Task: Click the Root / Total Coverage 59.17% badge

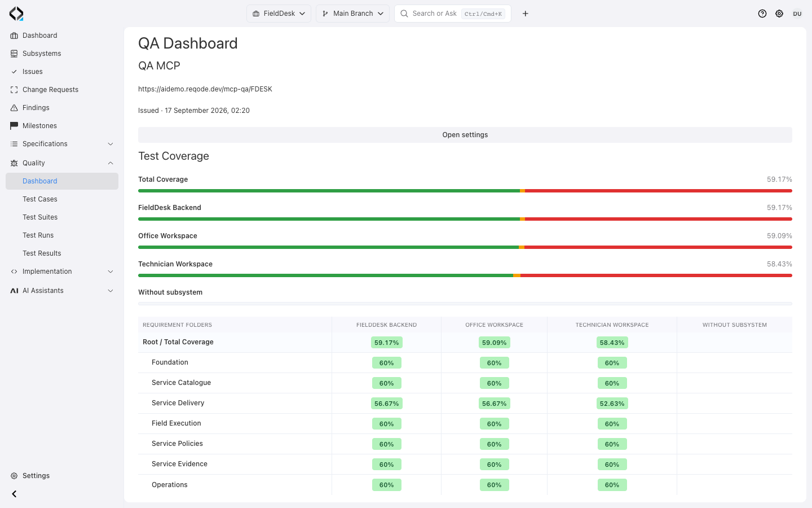Action: [x=386, y=343]
